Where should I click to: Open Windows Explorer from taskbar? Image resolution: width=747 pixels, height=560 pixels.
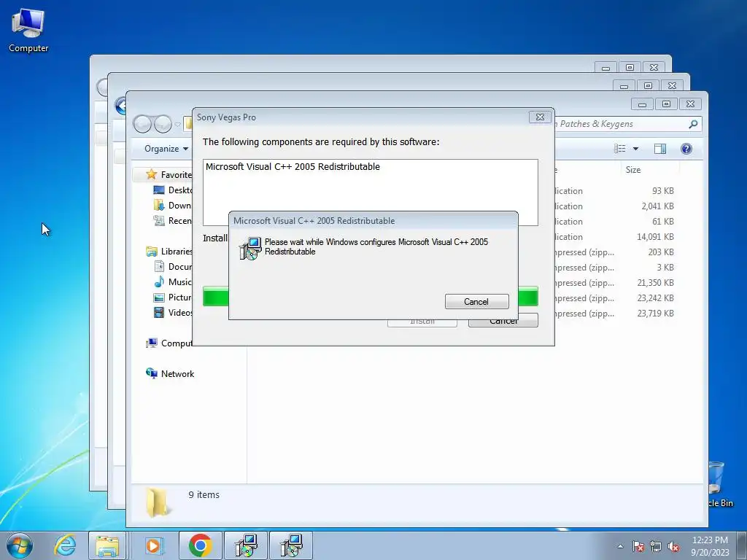point(107,545)
